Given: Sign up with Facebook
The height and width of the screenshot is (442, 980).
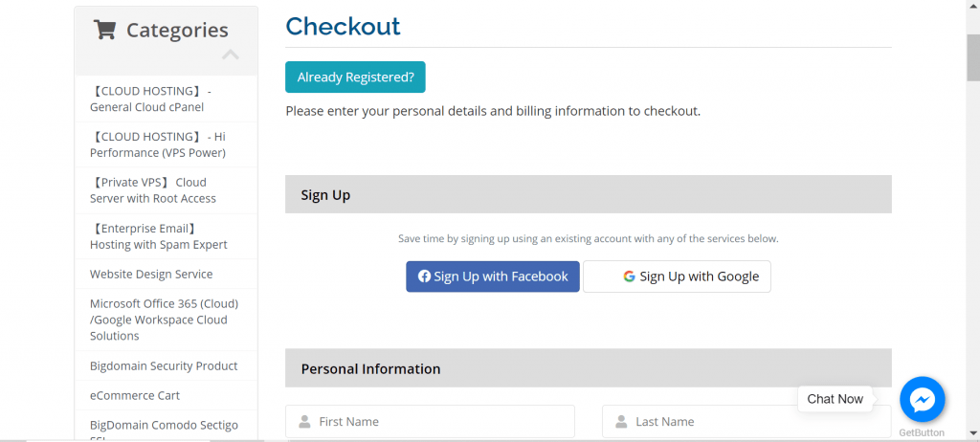Looking at the screenshot, I should [493, 276].
